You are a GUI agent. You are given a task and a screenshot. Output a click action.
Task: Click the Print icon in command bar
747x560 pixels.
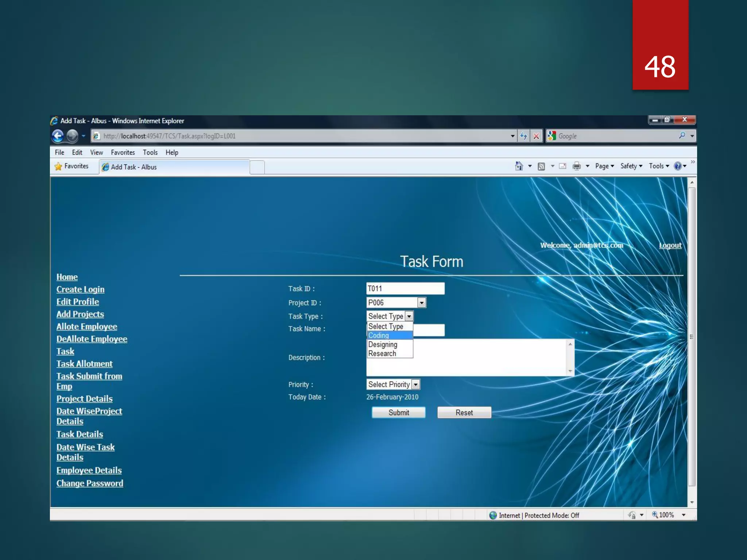tap(576, 166)
